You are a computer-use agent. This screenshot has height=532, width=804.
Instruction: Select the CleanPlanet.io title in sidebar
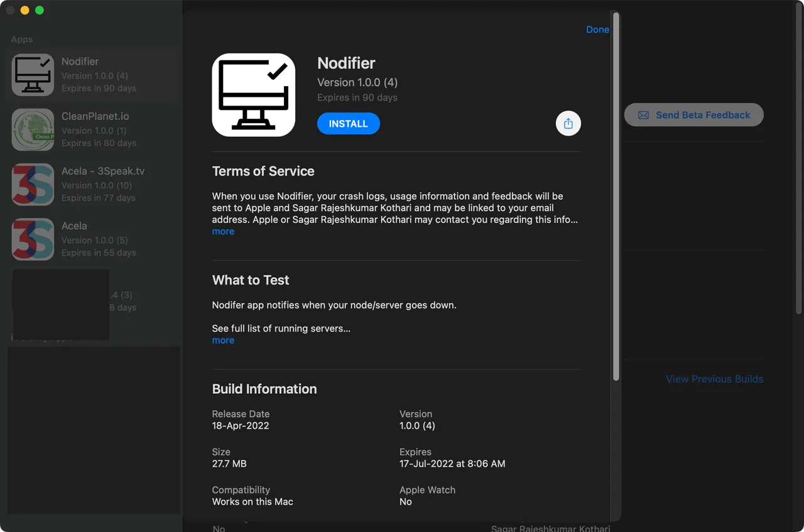(95, 116)
